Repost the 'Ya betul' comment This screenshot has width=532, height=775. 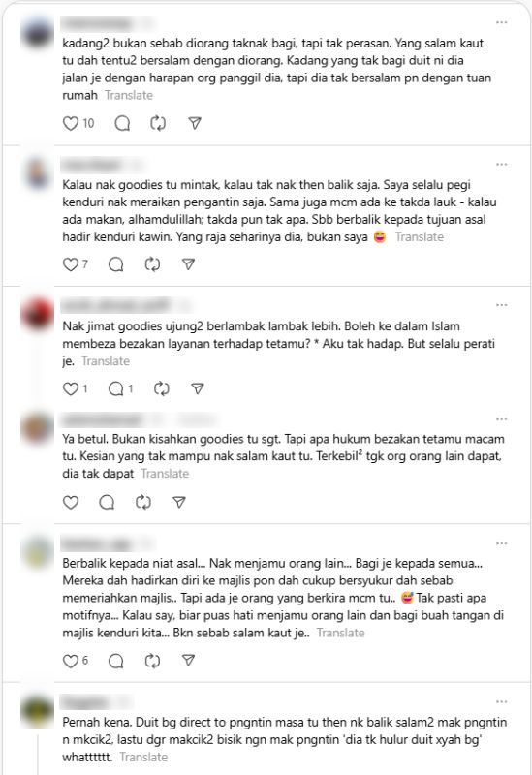(142, 502)
